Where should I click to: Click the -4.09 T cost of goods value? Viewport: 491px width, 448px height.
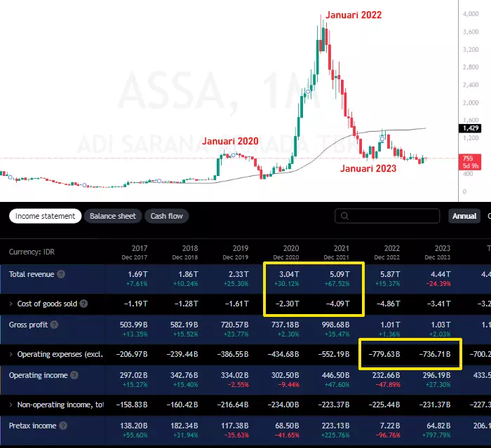point(337,304)
